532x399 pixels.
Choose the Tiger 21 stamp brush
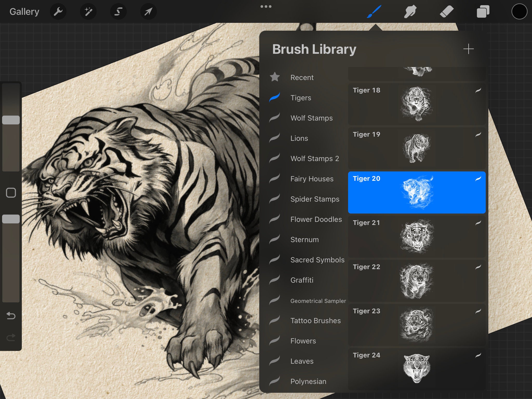417,237
